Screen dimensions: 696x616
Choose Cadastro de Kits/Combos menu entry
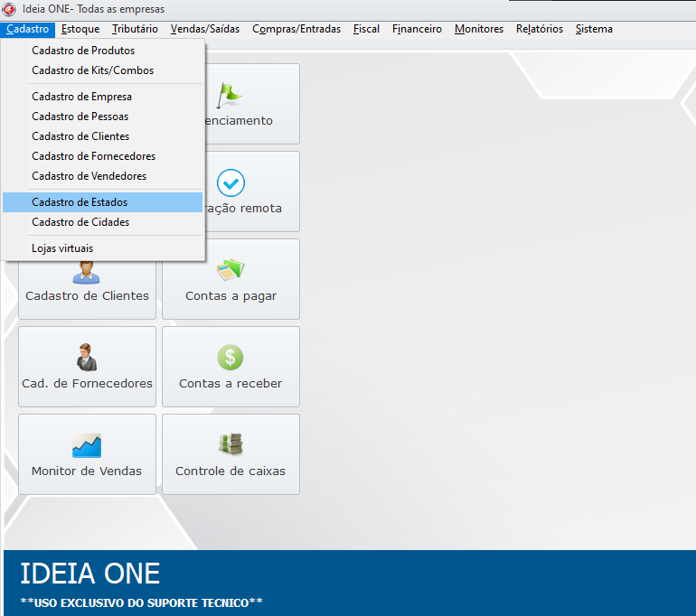[92, 70]
